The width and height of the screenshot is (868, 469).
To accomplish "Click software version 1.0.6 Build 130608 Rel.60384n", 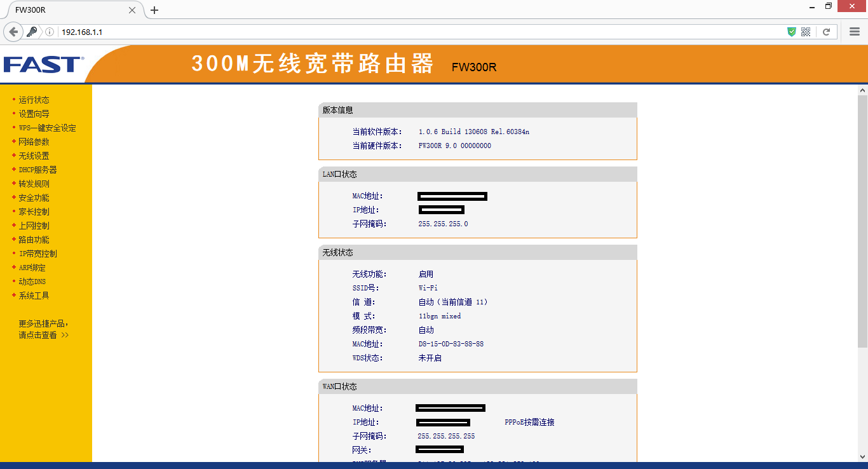I will 473,132.
